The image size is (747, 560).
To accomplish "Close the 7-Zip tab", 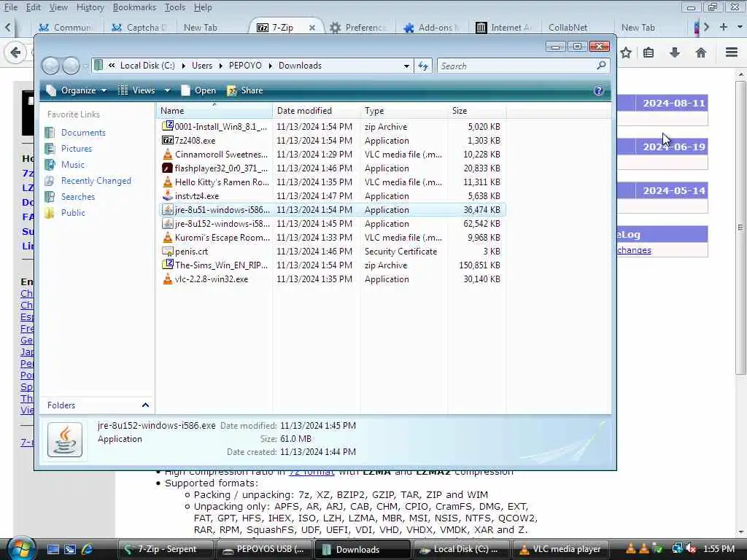I will point(312,28).
